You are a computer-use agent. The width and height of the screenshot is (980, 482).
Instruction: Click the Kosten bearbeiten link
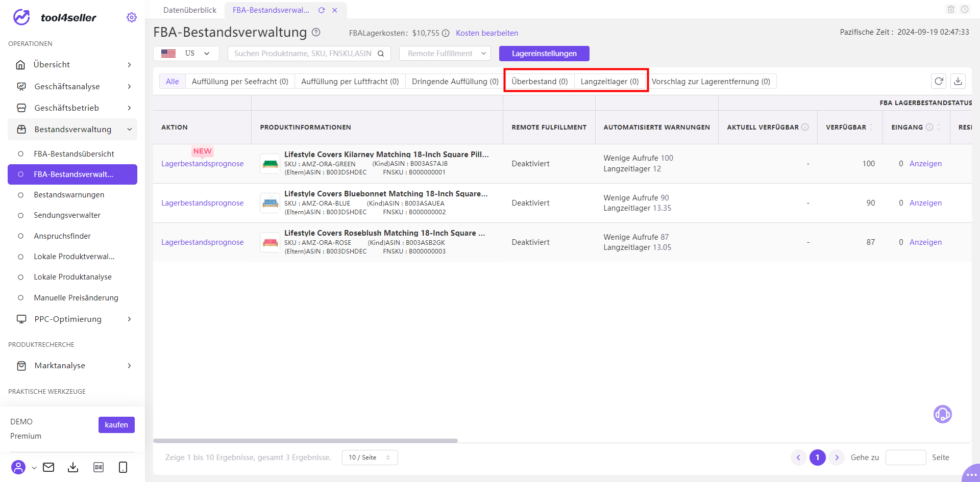point(487,33)
